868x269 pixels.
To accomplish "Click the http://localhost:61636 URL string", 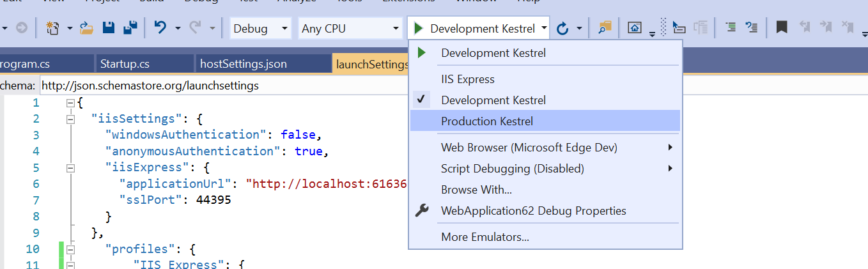I will point(329,184).
